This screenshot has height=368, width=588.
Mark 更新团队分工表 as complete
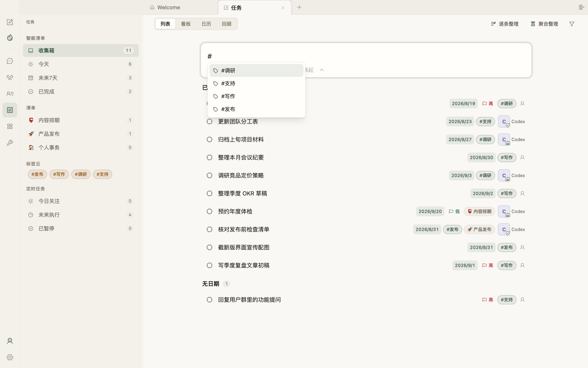click(209, 121)
